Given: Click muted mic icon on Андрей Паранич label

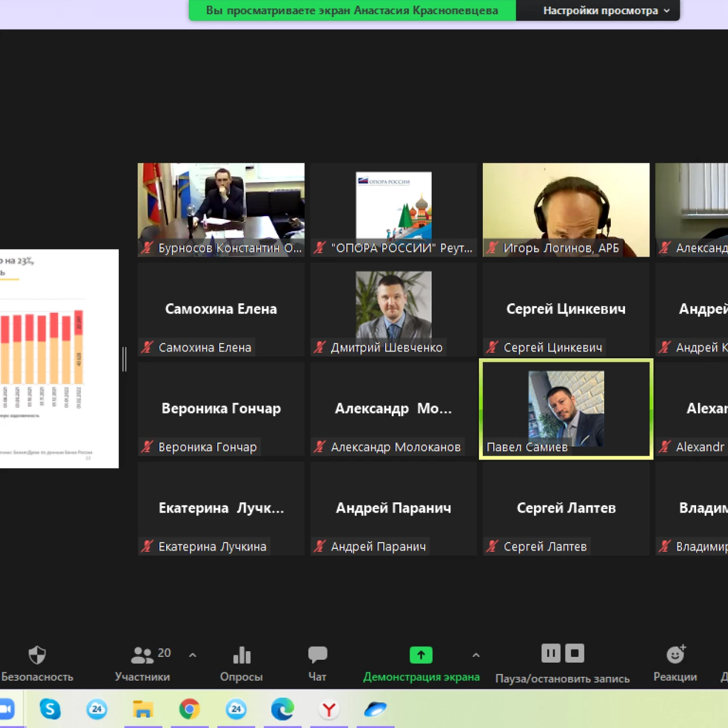Looking at the screenshot, I should [320, 546].
